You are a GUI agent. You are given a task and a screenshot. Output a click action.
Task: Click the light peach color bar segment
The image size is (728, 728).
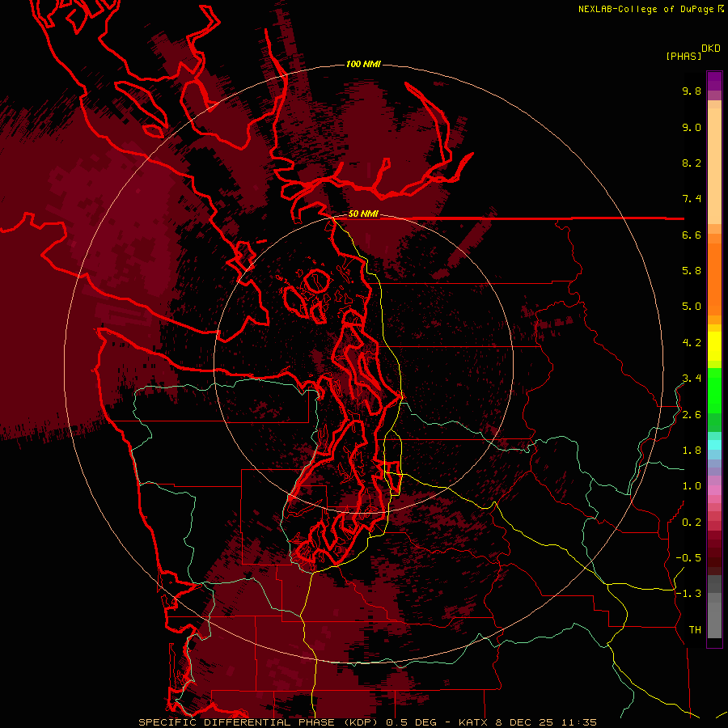(714, 166)
